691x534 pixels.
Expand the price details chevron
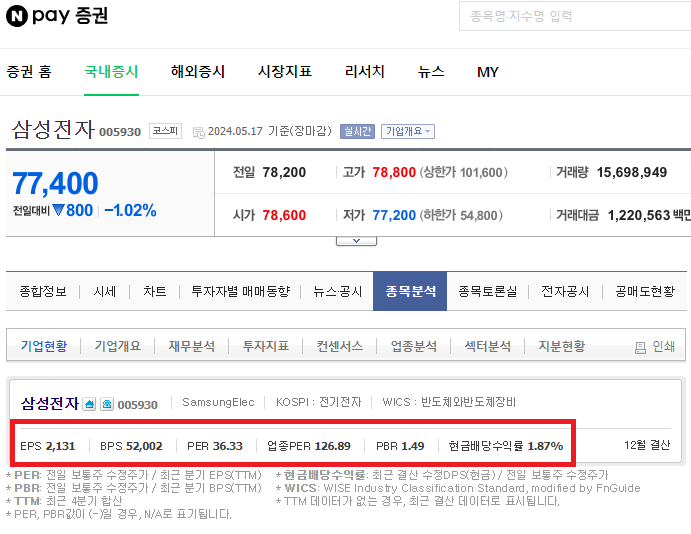[357, 241]
